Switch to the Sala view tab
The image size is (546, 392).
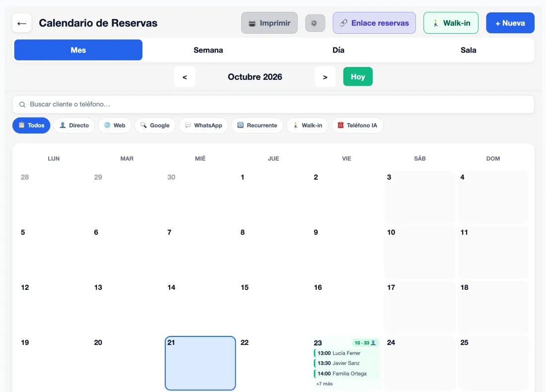pos(469,50)
